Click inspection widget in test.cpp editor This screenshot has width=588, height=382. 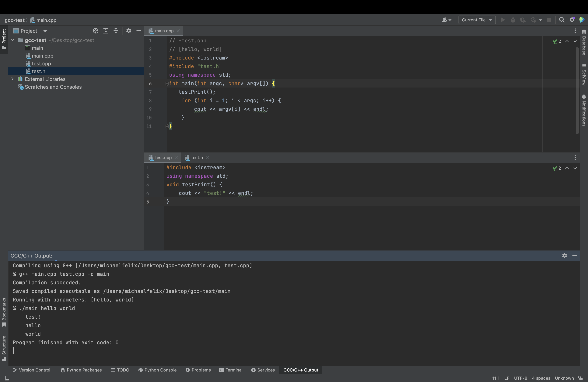point(557,168)
